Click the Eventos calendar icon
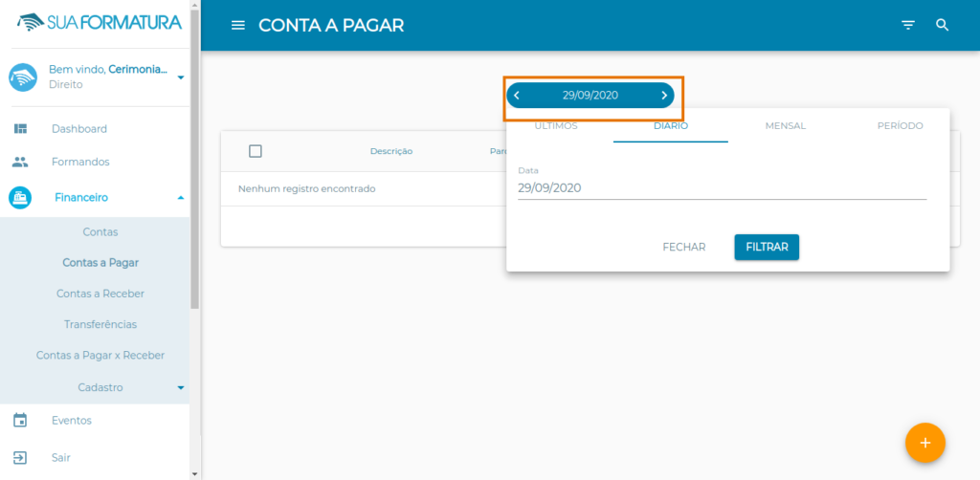This screenshot has width=980, height=480. [x=20, y=420]
